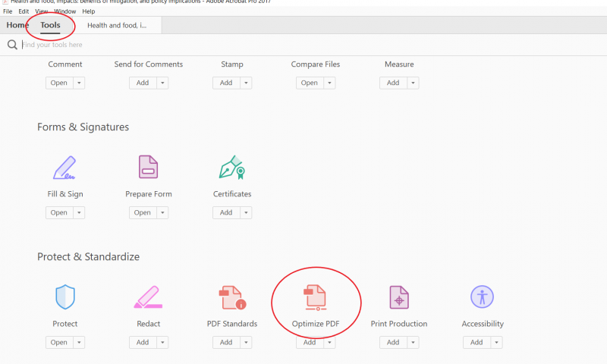Open the Fill & Sign tool icon

point(64,168)
